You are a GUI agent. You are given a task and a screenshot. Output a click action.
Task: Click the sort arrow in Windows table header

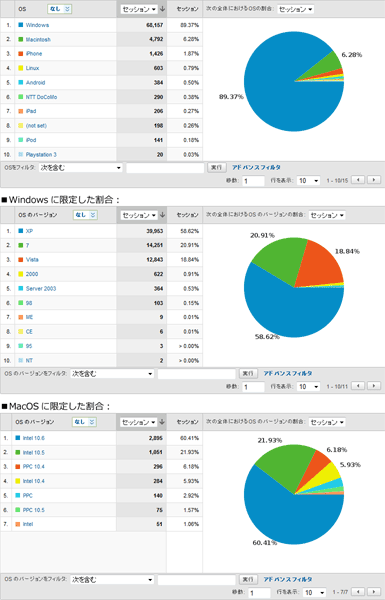coord(162,215)
